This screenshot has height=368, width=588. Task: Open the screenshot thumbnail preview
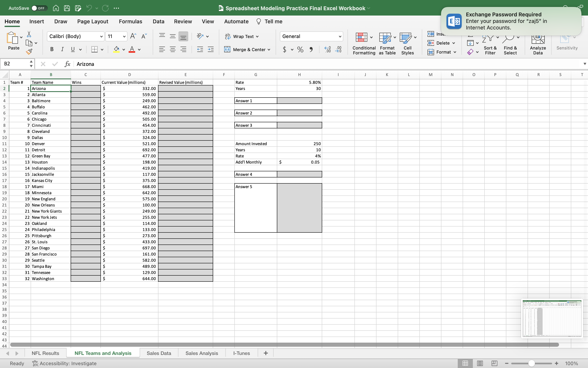click(x=552, y=318)
